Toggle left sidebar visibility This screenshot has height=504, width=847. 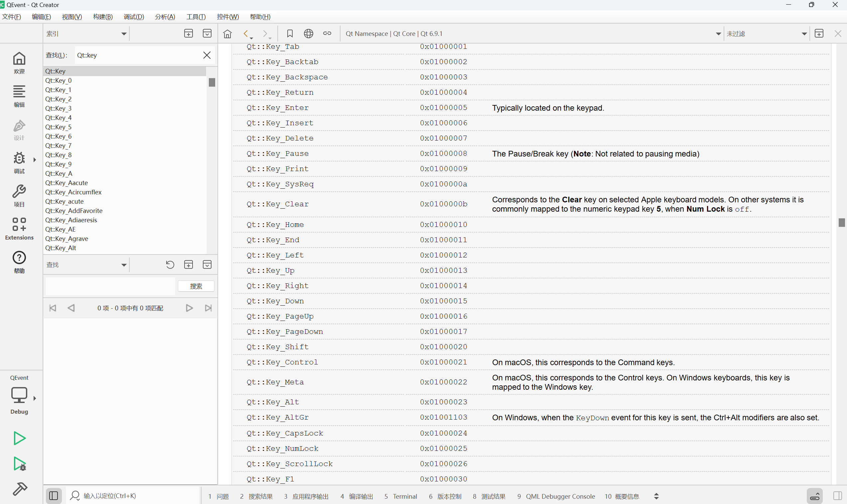click(x=53, y=496)
